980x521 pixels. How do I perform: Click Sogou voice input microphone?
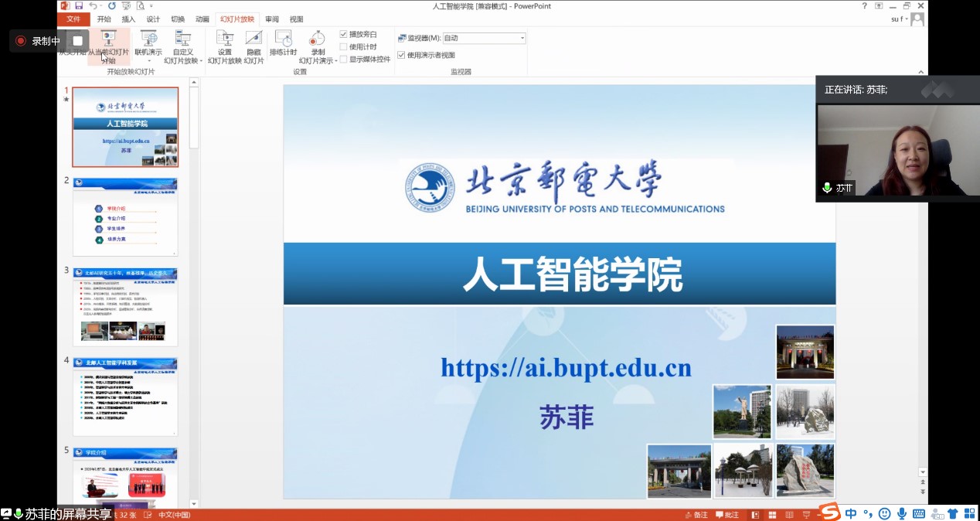(x=901, y=513)
